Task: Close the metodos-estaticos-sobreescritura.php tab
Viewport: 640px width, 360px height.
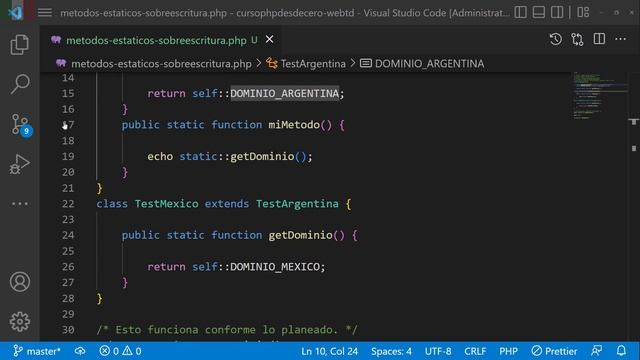Action: click(x=269, y=40)
